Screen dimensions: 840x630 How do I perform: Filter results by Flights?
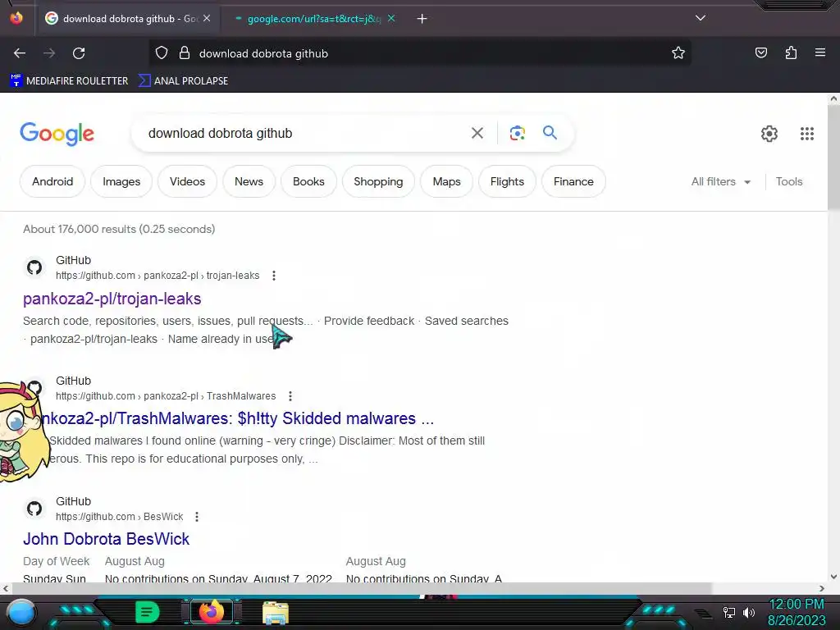pyautogui.click(x=507, y=181)
